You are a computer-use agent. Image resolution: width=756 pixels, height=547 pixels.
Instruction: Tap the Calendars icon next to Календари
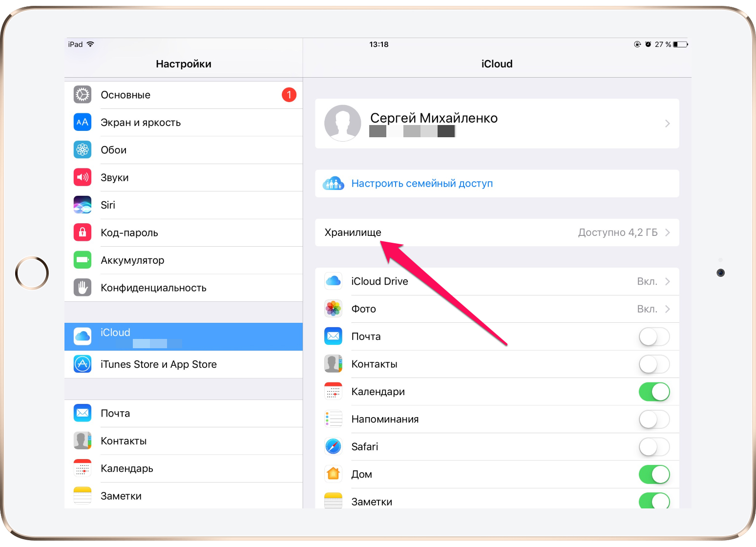click(334, 391)
